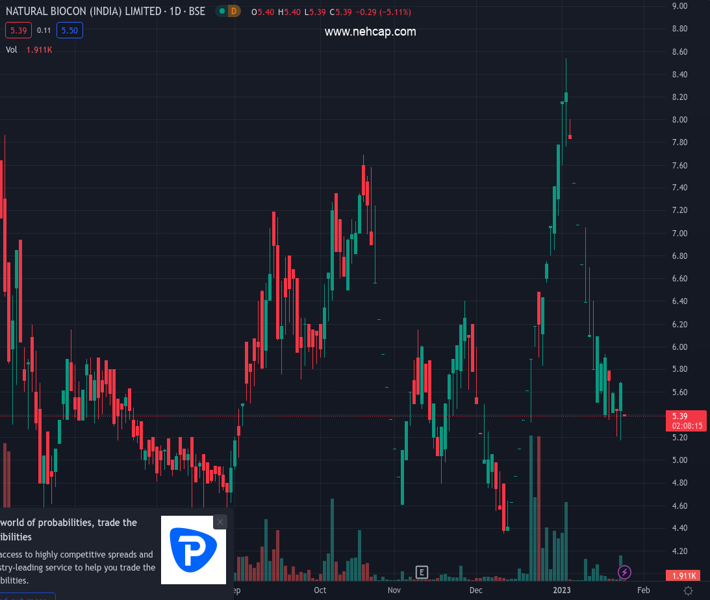
Task: Click the Pepperstone logo in the ad
Action: [193, 553]
